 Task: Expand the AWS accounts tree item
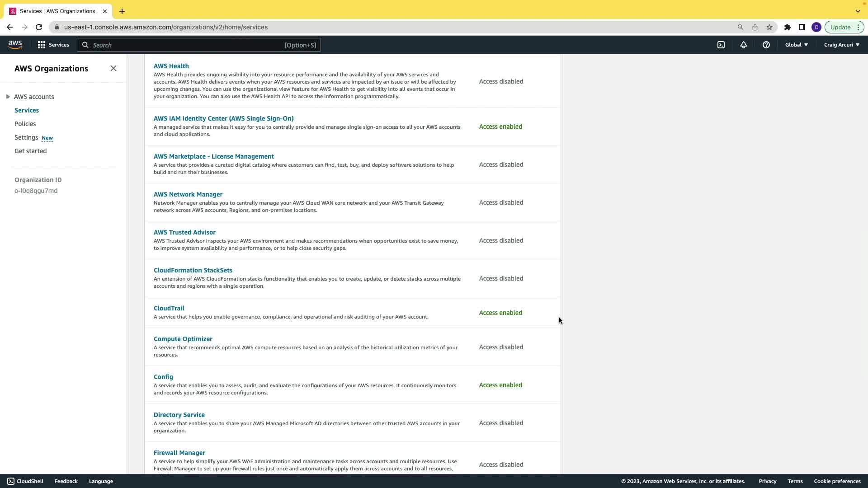(8, 97)
